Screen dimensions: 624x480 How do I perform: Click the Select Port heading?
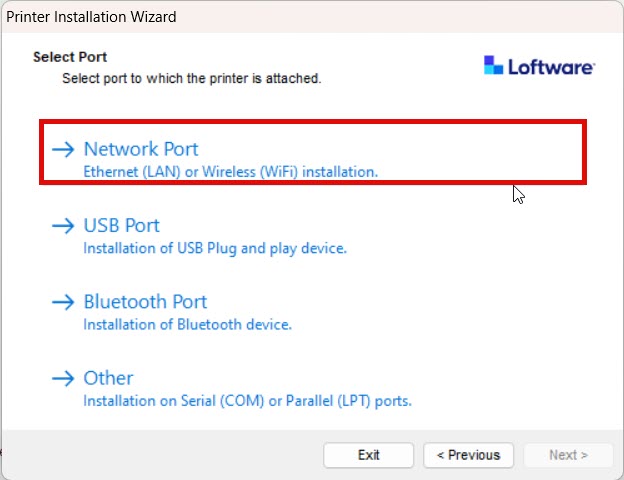click(x=70, y=57)
